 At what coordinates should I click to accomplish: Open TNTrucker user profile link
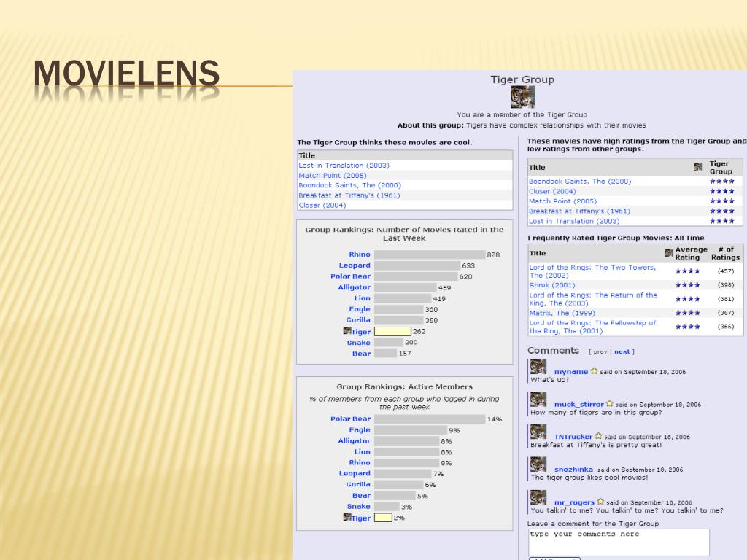(573, 437)
